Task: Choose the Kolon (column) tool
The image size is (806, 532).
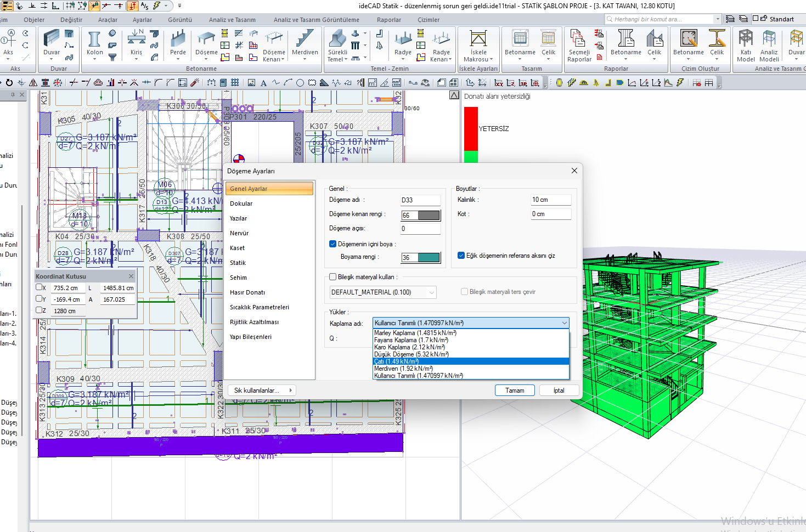Action: (x=94, y=44)
